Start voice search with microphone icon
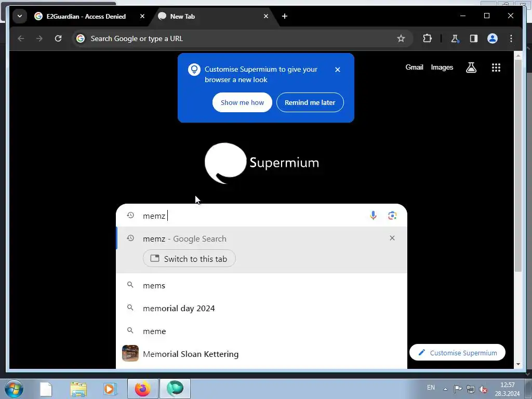Screen dimensions: 532x399 tap(373, 216)
